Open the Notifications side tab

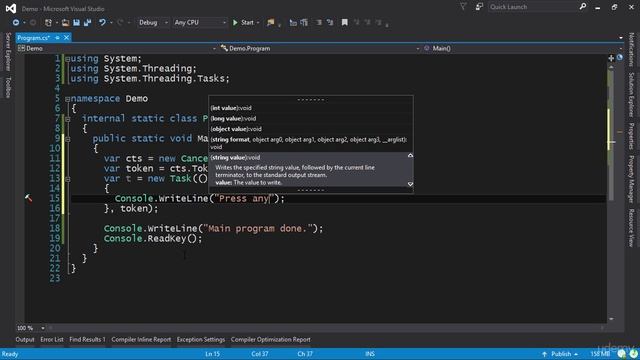point(631,49)
